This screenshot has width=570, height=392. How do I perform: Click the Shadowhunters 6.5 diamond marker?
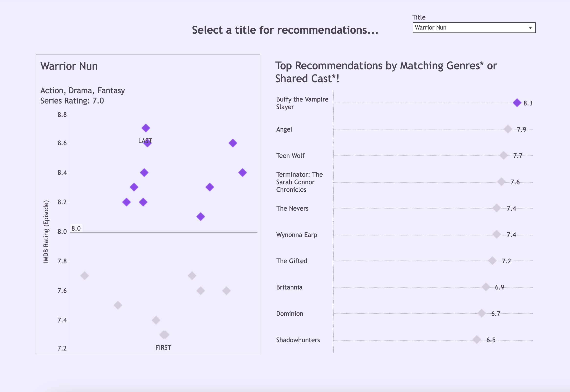pyautogui.click(x=477, y=340)
